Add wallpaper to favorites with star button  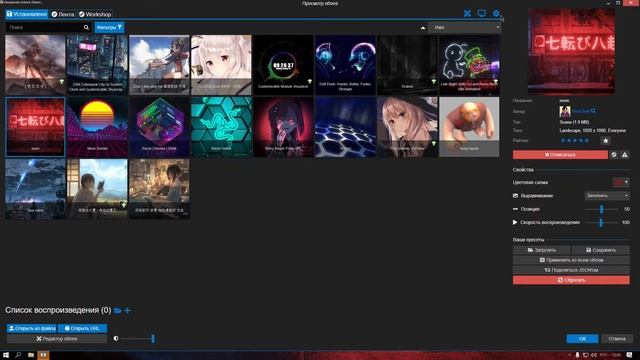pos(606,140)
